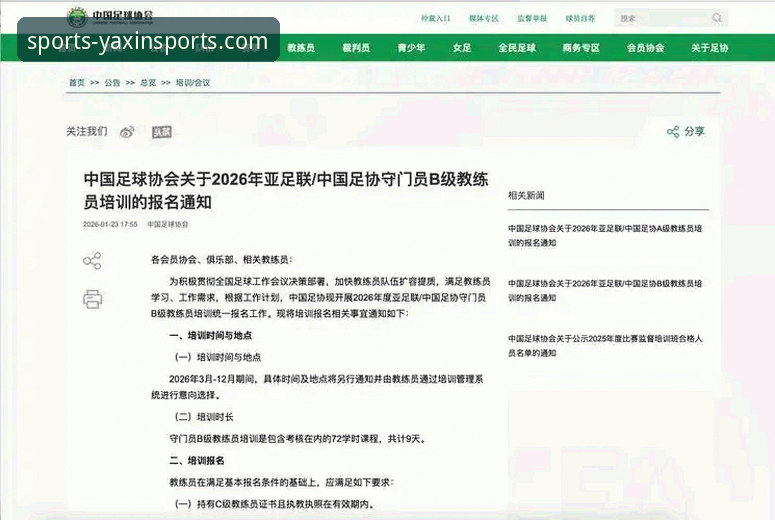Open the 监督举报 top link
This screenshot has height=520, width=775.
click(x=532, y=18)
